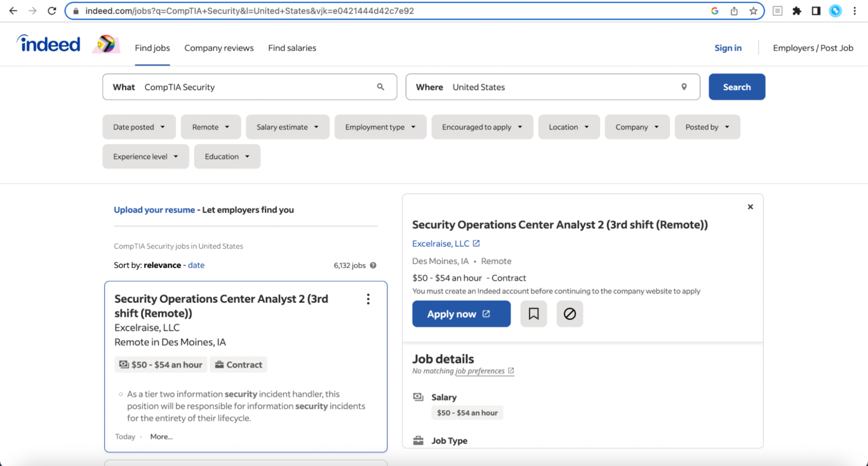Click the share page icon in address bar
The width and height of the screenshot is (868, 466).
734,11
